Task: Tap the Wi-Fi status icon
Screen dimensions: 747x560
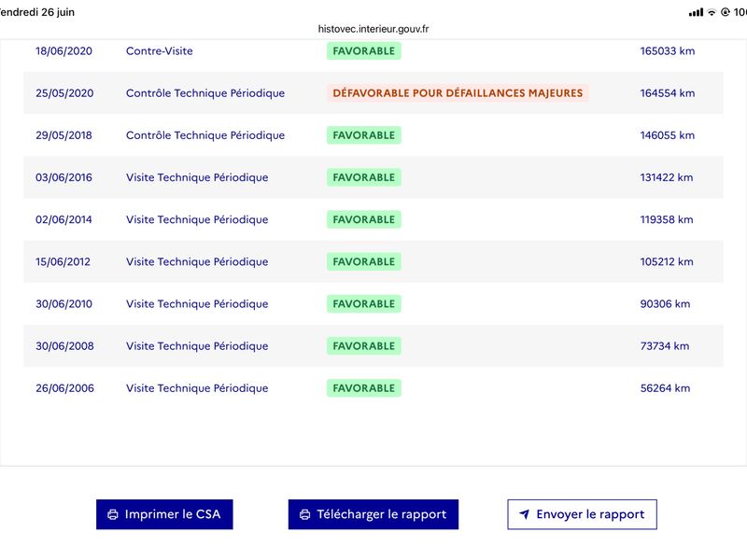Action: 712,12
